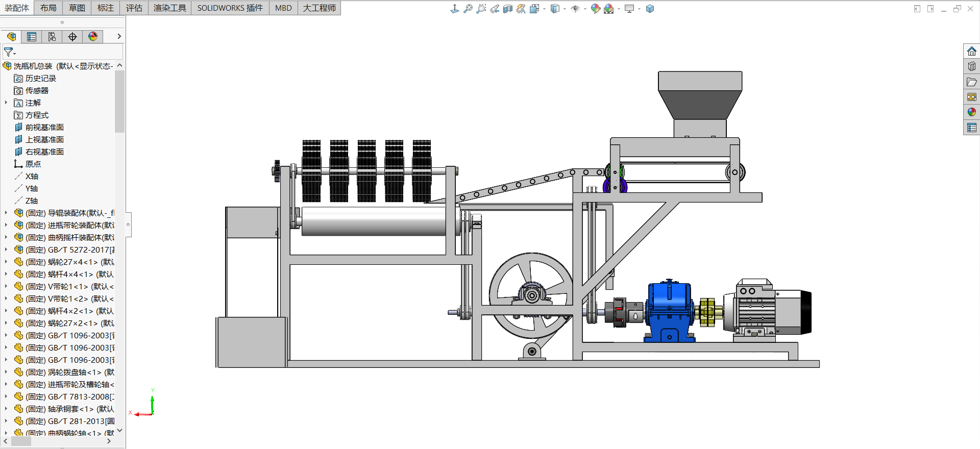Click Edit Appearance color ball in view toolbar
The image size is (980, 449).
[595, 9]
